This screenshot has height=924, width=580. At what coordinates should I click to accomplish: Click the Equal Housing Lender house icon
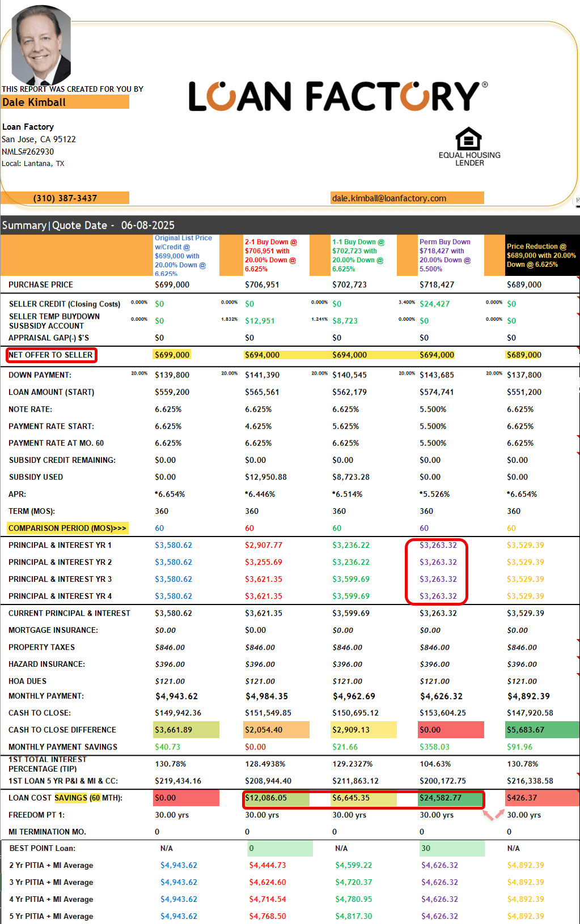468,139
